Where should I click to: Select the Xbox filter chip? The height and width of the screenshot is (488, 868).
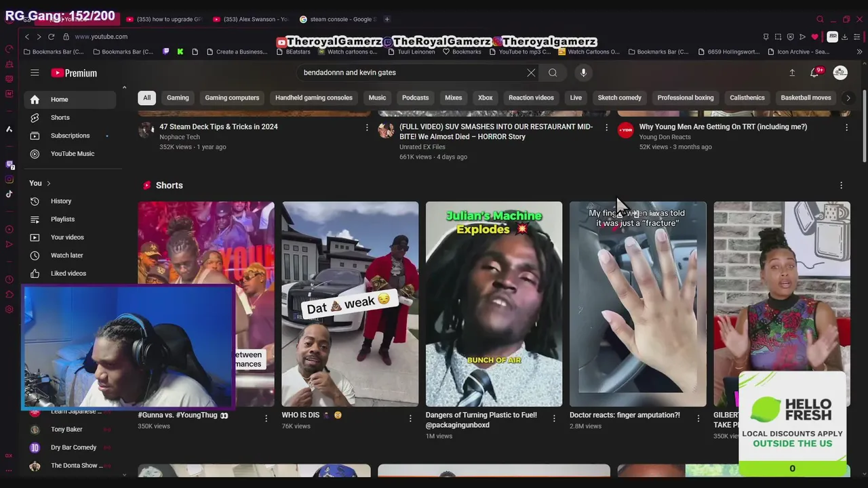[486, 98]
